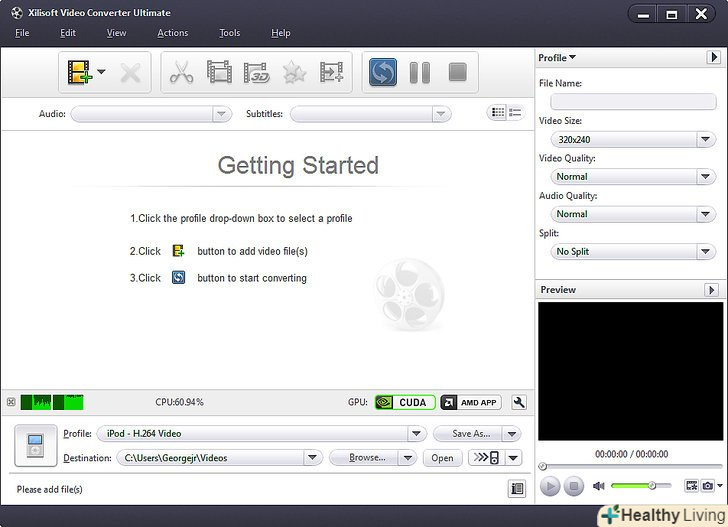Click the Browse... button

pyautogui.click(x=367, y=458)
